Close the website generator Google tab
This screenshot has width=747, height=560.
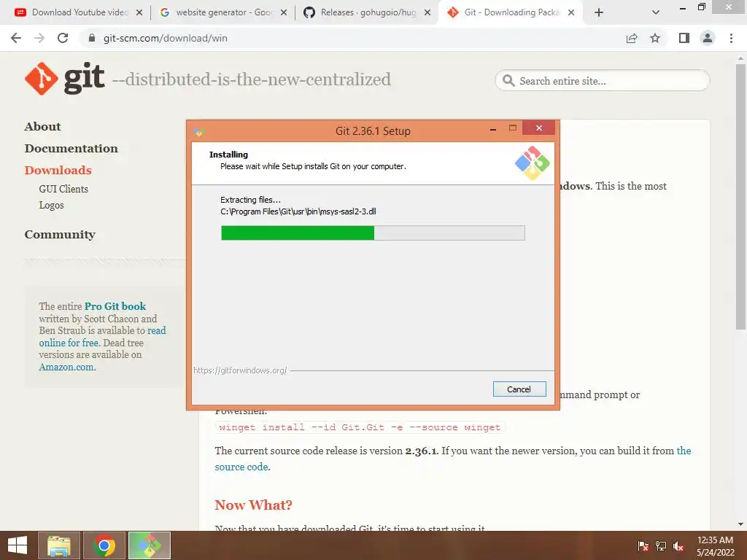pyautogui.click(x=284, y=12)
